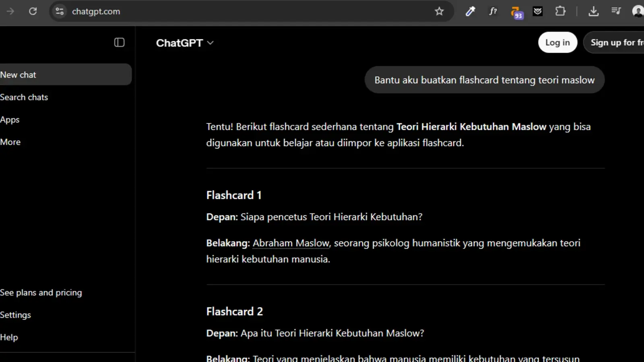The height and width of the screenshot is (362, 644).
Task: Open site information icon beside the URL
Action: point(60,11)
